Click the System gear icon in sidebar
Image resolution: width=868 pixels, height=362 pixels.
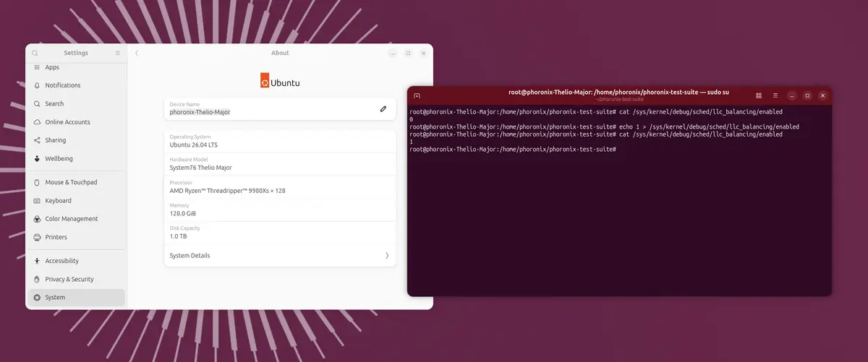38,297
